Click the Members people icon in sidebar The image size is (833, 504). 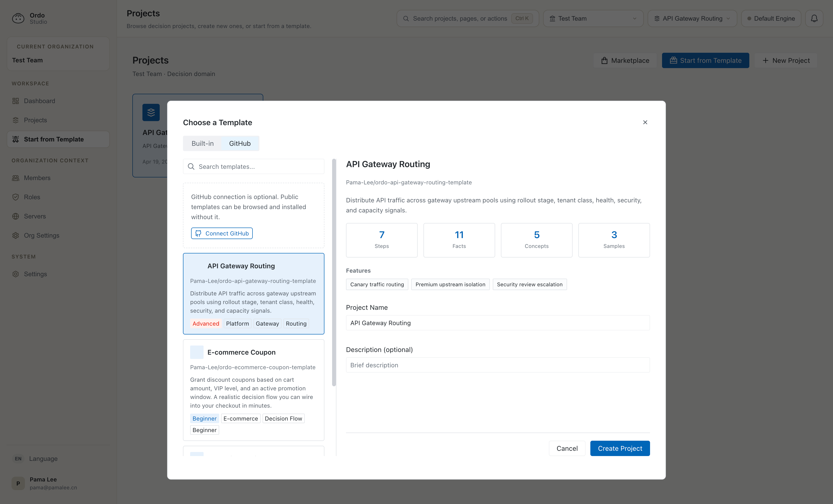[x=16, y=178]
